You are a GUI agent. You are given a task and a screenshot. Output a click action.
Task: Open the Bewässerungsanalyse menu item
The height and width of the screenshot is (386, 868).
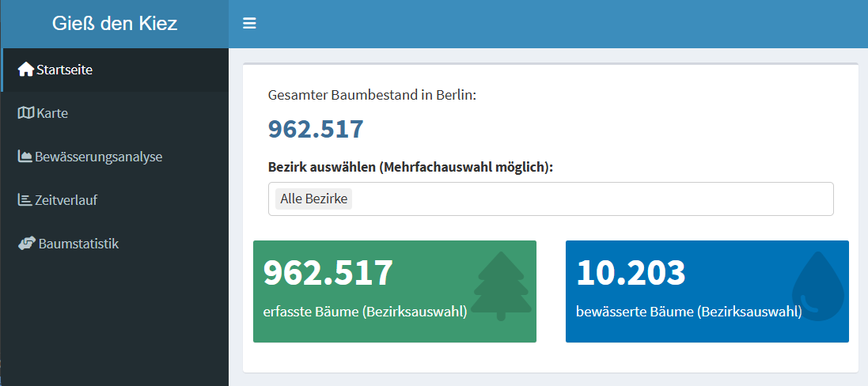pos(115,157)
